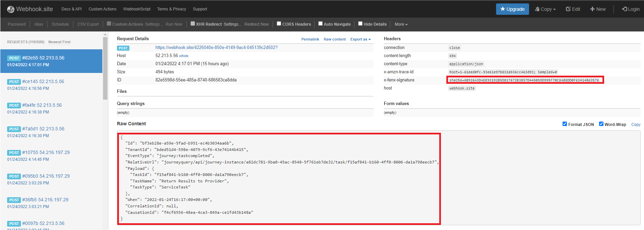Click the Login button
This screenshot has height=230, width=644.
point(630,9)
